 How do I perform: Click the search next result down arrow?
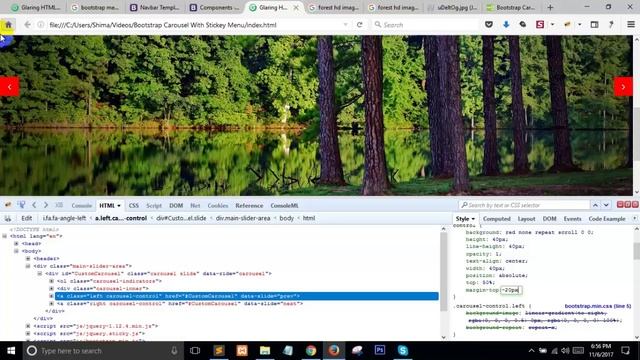click(x=606, y=205)
